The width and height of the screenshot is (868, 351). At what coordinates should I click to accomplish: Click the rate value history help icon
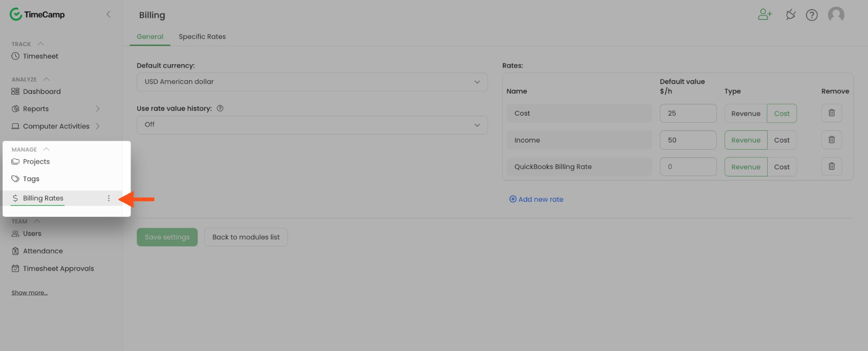[220, 108]
